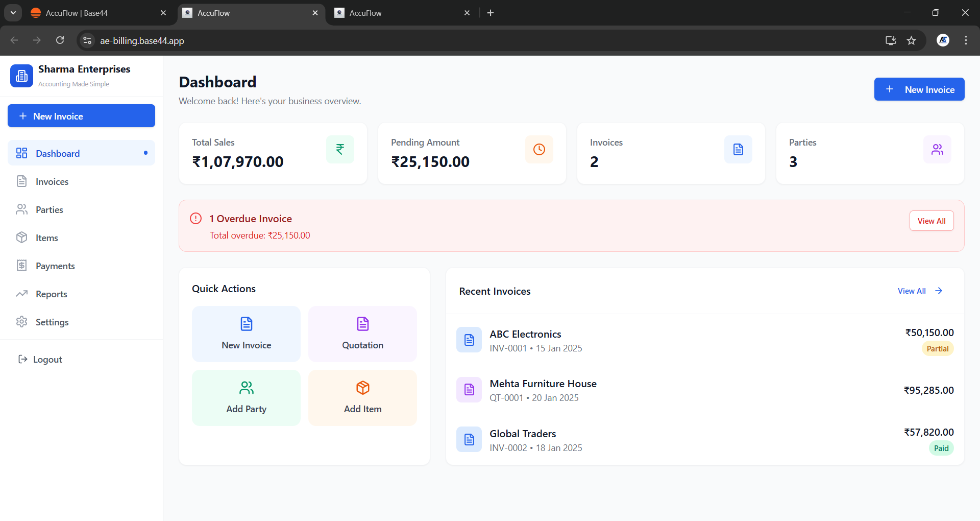Image resolution: width=980 pixels, height=521 pixels.
Task: Click the Mehta Furniture House quotation icon
Action: [x=469, y=390]
